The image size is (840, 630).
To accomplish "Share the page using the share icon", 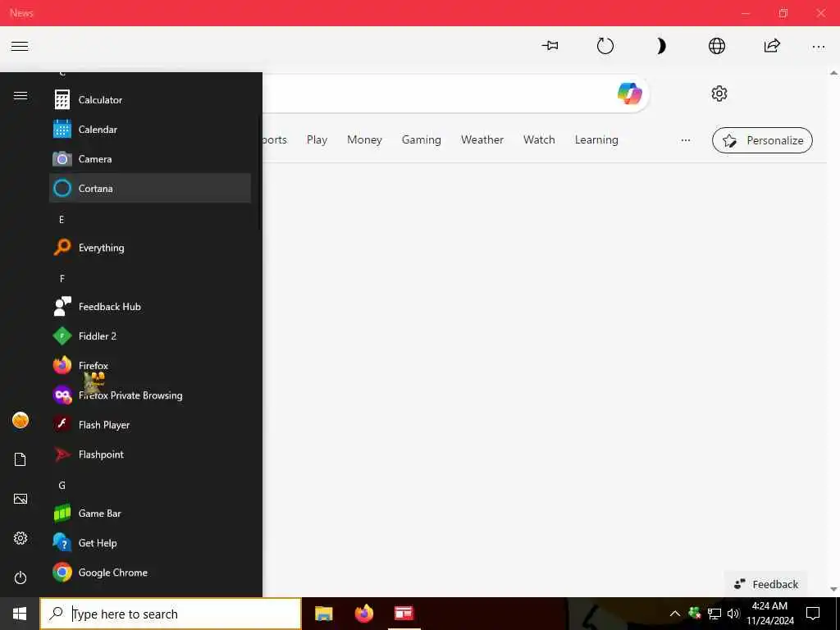I will pyautogui.click(x=772, y=46).
